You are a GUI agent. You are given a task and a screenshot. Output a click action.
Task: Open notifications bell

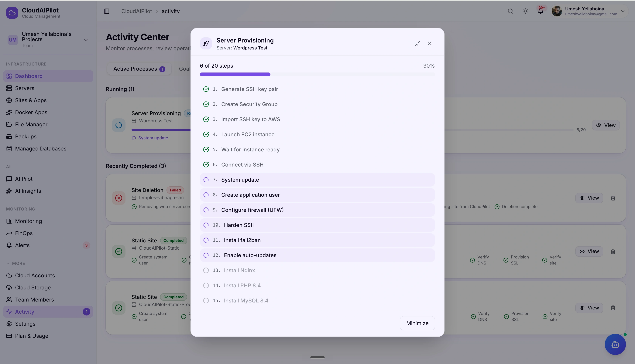point(541,11)
